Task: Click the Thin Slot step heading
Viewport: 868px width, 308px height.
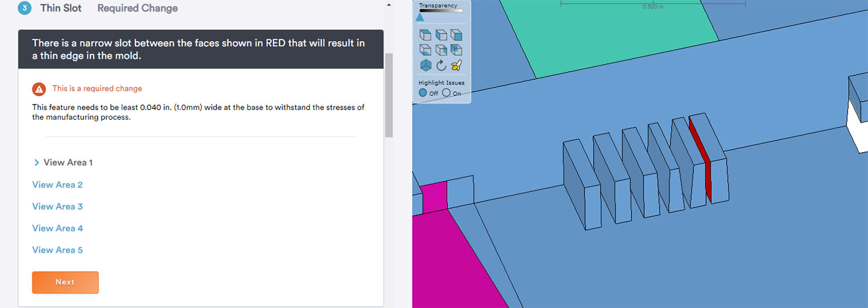Action: tap(61, 8)
